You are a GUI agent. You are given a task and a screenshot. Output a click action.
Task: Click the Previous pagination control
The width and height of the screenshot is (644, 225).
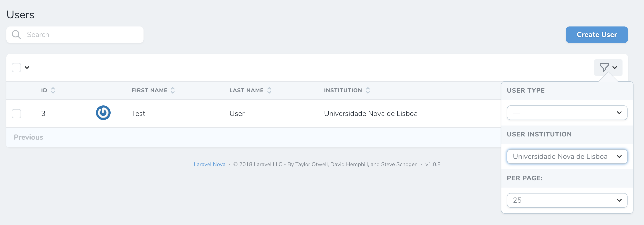tap(28, 137)
